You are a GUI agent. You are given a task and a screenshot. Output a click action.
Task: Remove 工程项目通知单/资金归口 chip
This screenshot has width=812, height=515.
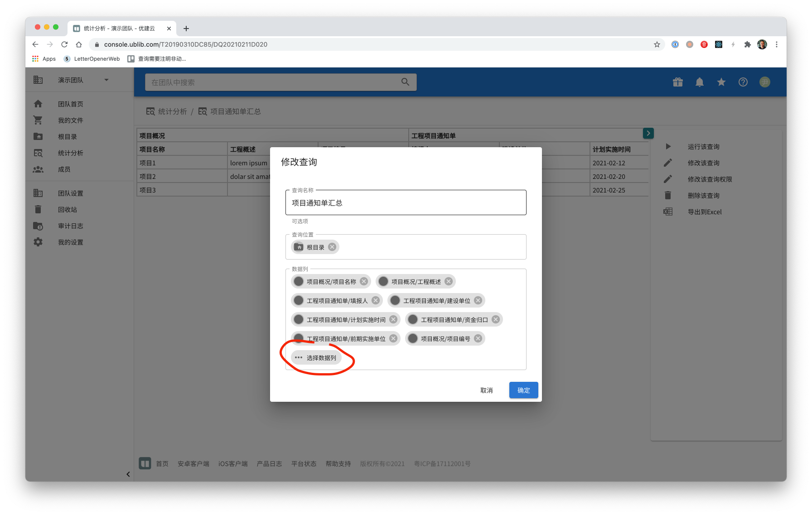pyautogui.click(x=496, y=320)
